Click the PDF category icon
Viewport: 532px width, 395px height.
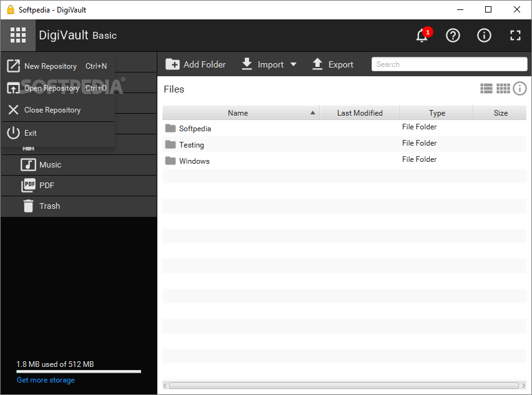[x=28, y=186]
